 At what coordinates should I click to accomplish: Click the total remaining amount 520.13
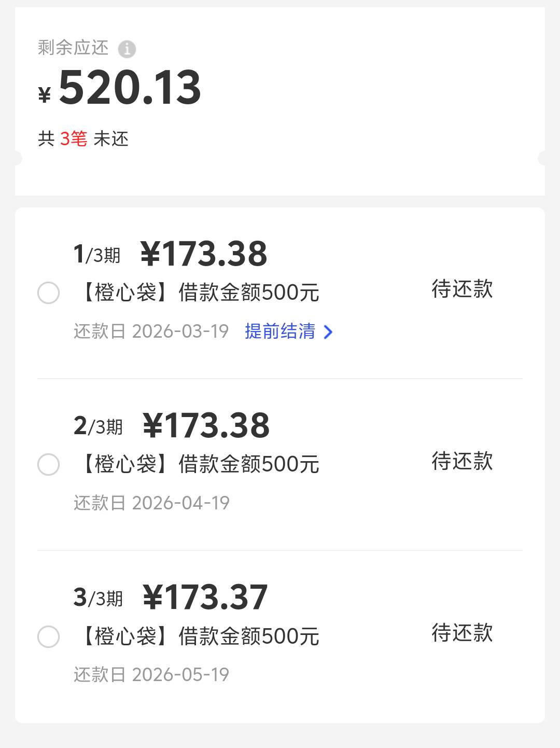pyautogui.click(x=130, y=88)
